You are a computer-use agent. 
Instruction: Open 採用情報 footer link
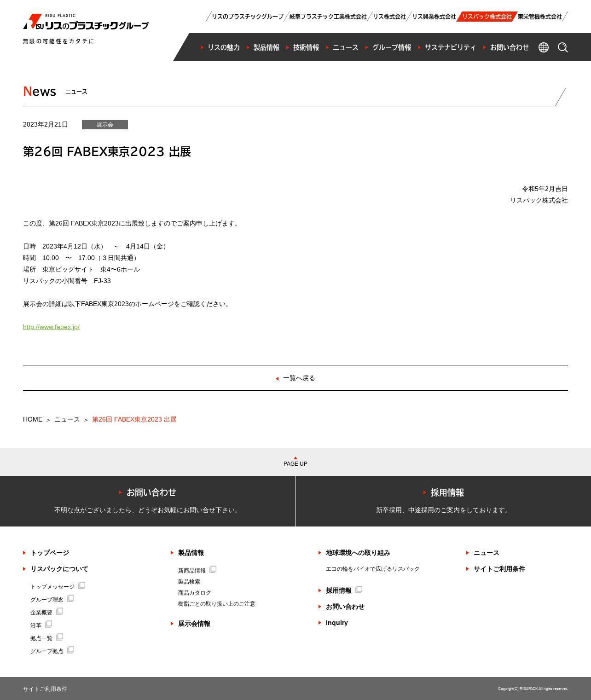pyautogui.click(x=339, y=590)
